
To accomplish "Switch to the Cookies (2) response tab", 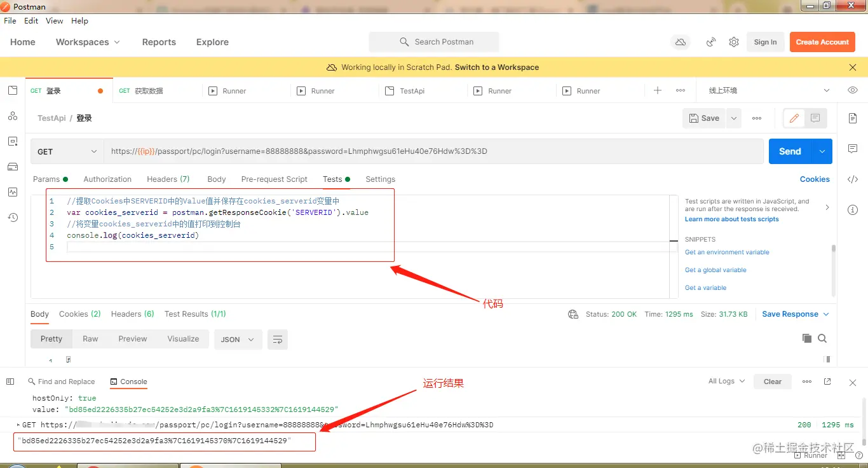I will pyautogui.click(x=80, y=314).
